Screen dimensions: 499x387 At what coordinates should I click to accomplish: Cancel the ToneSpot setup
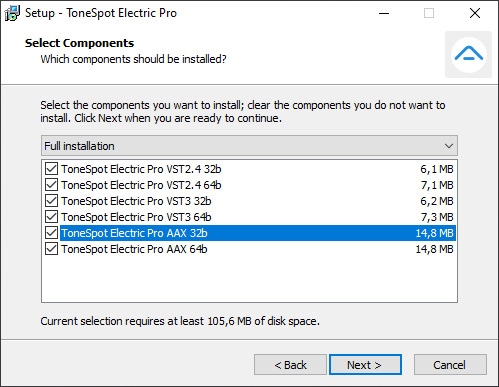point(450,365)
